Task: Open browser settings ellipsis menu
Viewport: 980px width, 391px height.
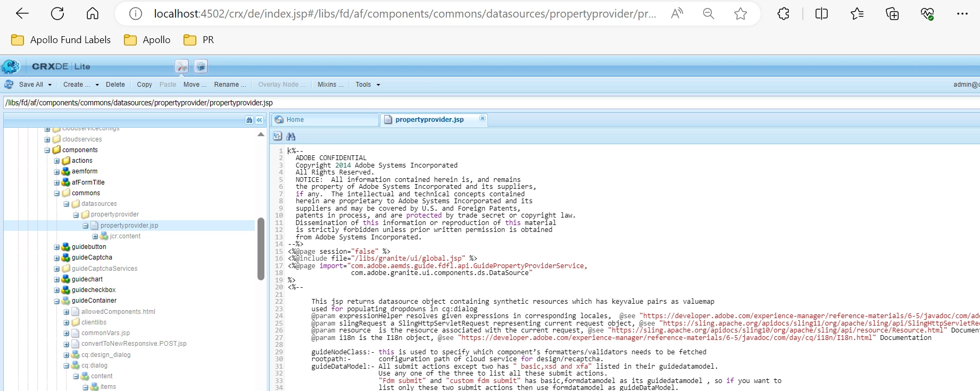Action: (962, 14)
